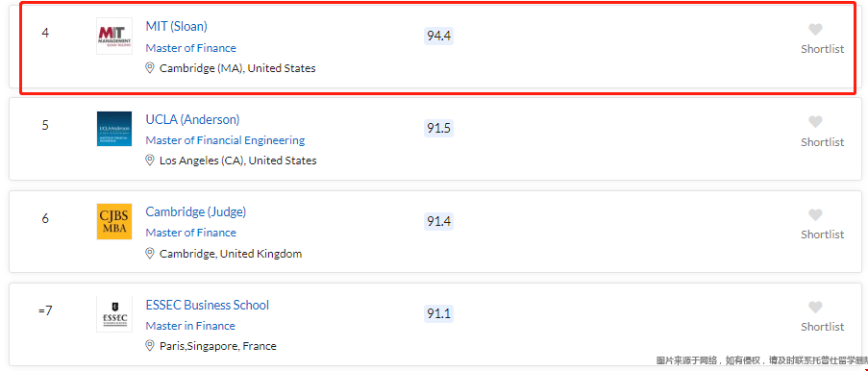Viewport: 868px width, 371px height.
Task: Select ESSEC's Master in Finance link
Action: [x=190, y=326]
